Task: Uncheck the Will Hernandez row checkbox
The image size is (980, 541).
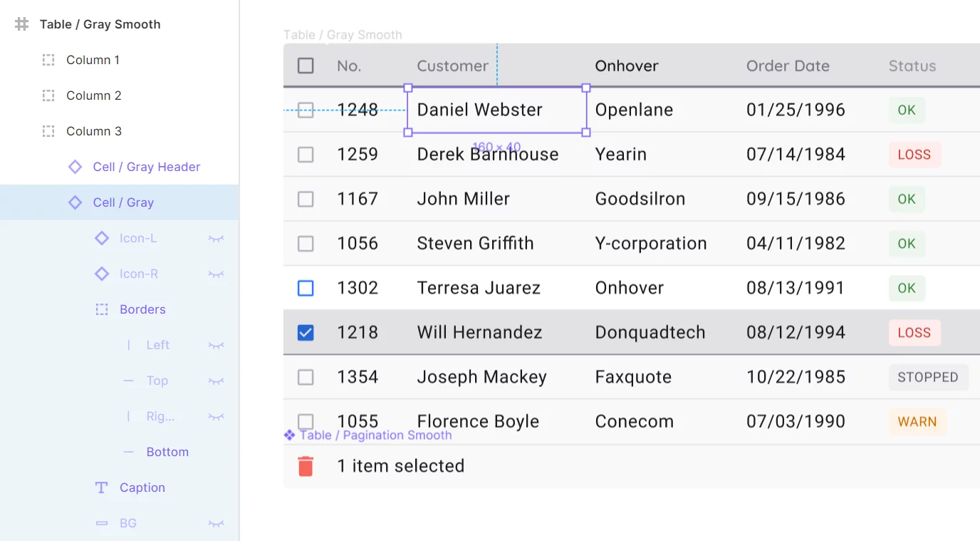Action: point(306,332)
